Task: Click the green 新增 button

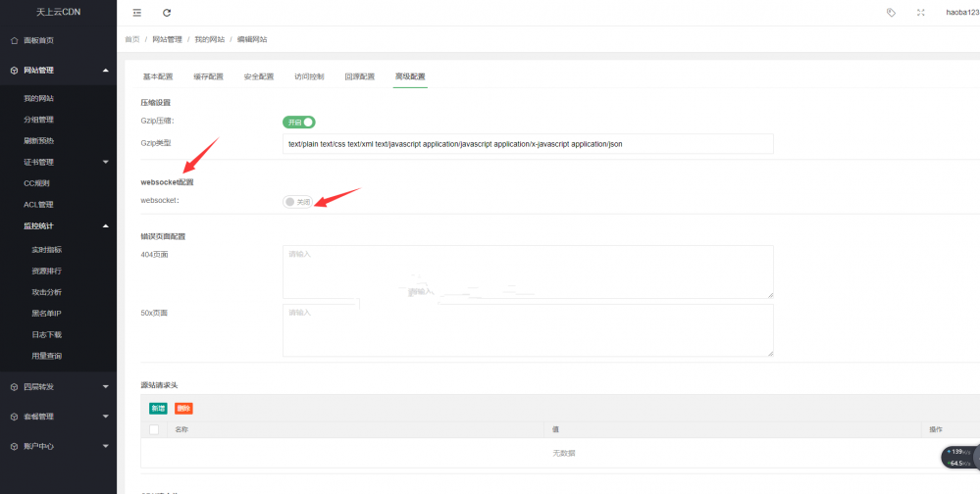Action: [x=158, y=408]
